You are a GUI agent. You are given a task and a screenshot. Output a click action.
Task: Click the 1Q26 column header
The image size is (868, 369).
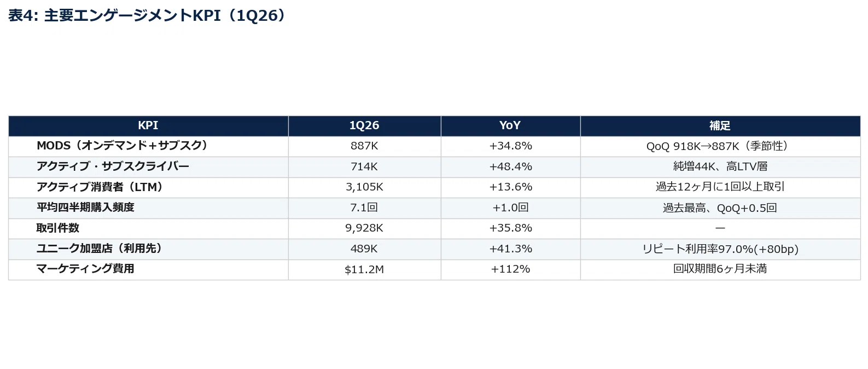(364, 126)
